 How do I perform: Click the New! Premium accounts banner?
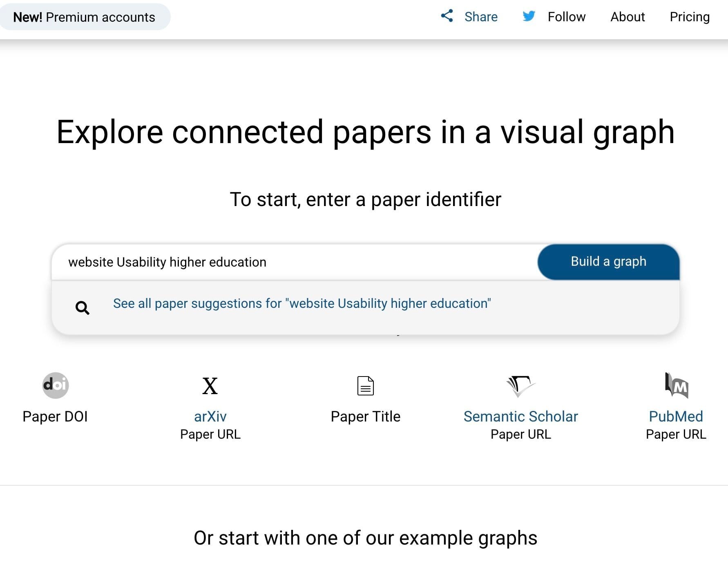[x=84, y=17]
